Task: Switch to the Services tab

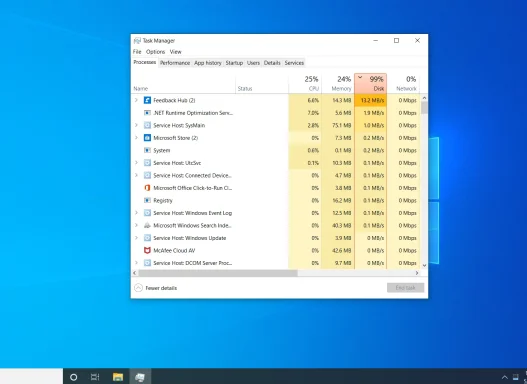Action: click(294, 63)
